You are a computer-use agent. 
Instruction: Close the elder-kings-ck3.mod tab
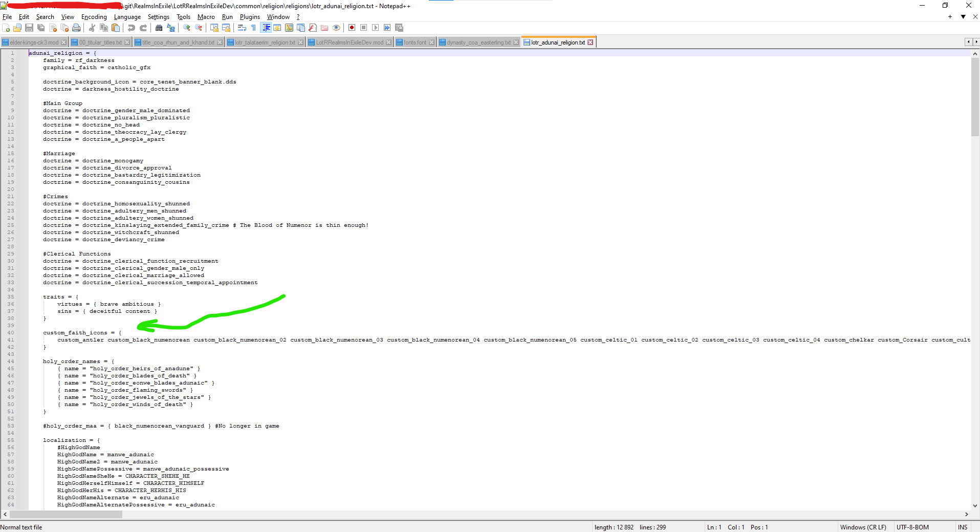coord(64,42)
